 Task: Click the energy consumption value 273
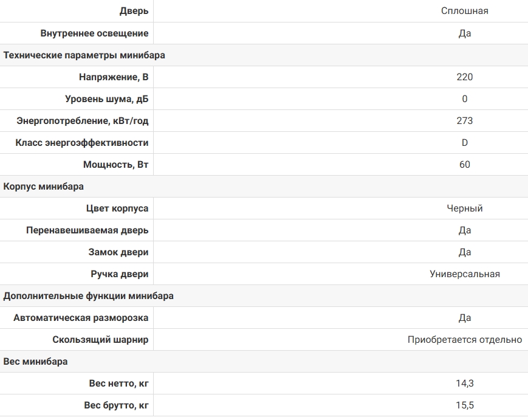click(465, 121)
